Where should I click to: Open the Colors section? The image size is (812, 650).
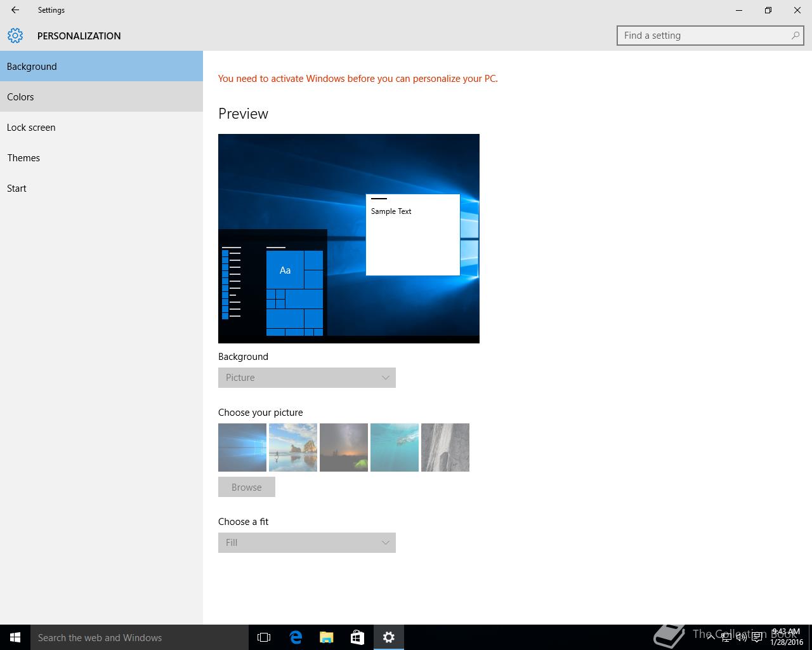[101, 96]
